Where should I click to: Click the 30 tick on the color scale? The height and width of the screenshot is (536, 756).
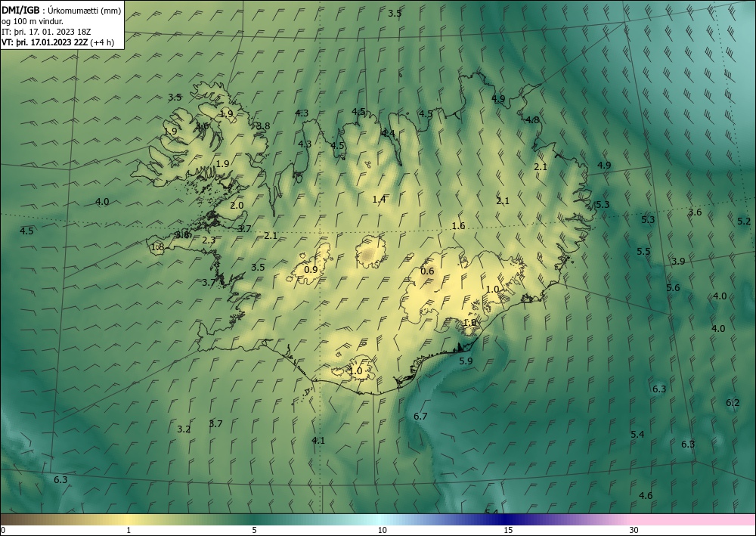point(634,530)
